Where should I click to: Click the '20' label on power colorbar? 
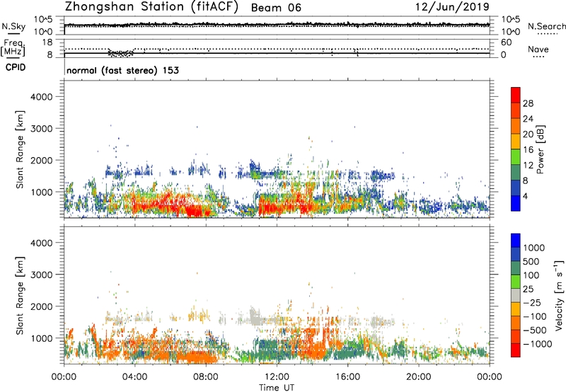click(x=528, y=134)
